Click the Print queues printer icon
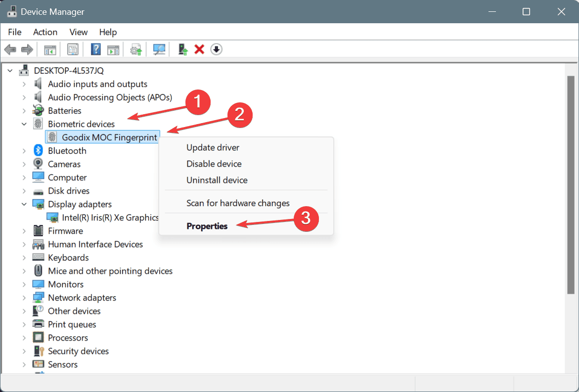 click(x=38, y=324)
